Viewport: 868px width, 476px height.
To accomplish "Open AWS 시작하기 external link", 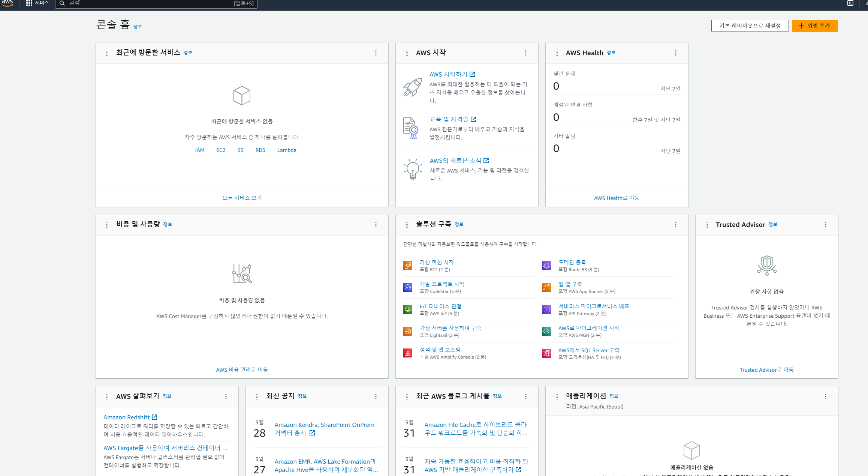I will [452, 74].
